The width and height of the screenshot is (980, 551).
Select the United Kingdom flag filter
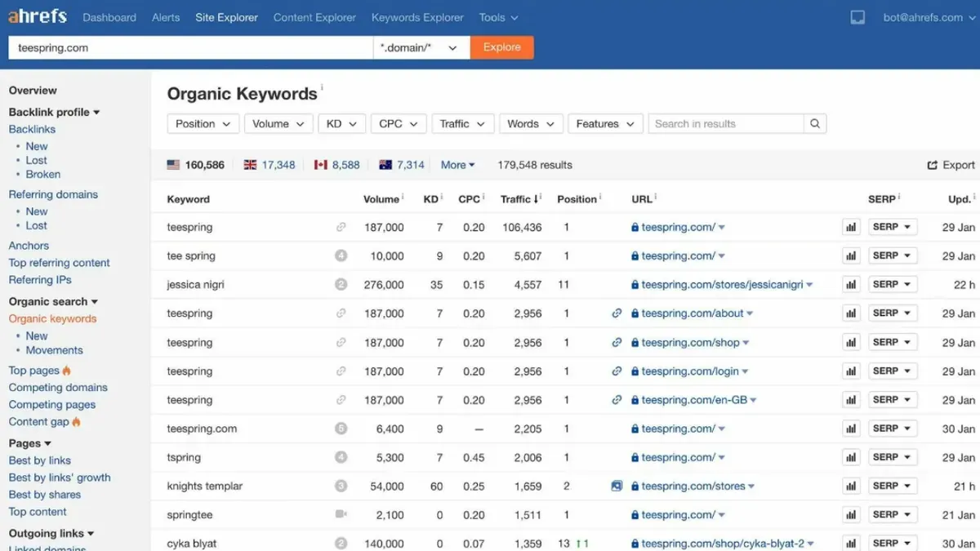pos(250,165)
